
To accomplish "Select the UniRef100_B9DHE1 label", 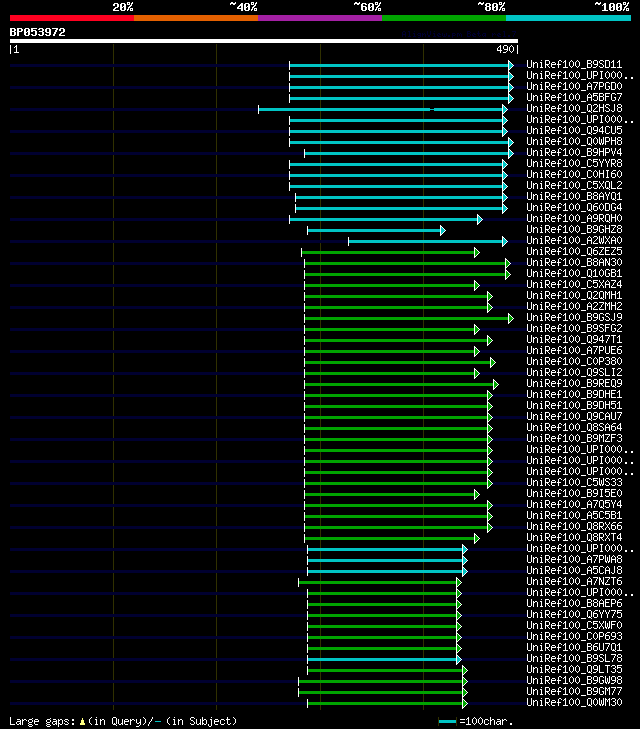I will (574, 394).
